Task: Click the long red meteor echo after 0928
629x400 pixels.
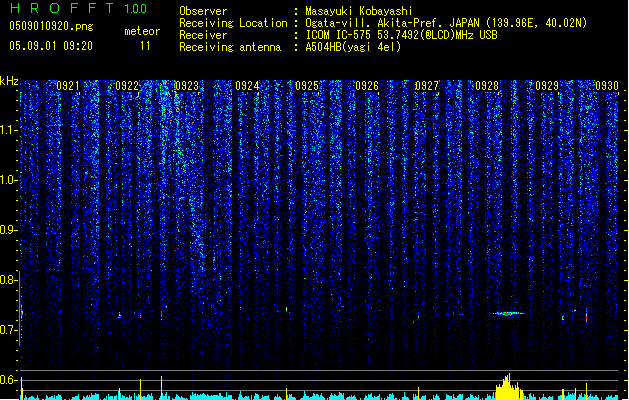Action: point(509,313)
